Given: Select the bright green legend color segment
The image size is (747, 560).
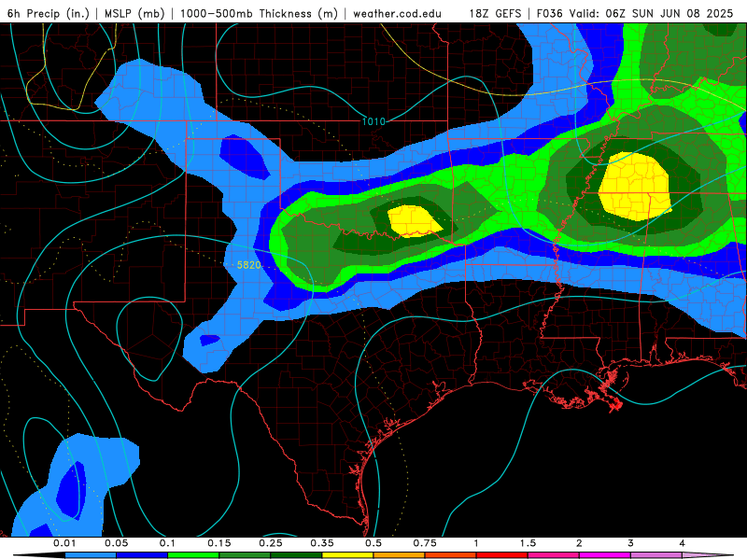Looking at the screenshot, I should click(x=193, y=555).
